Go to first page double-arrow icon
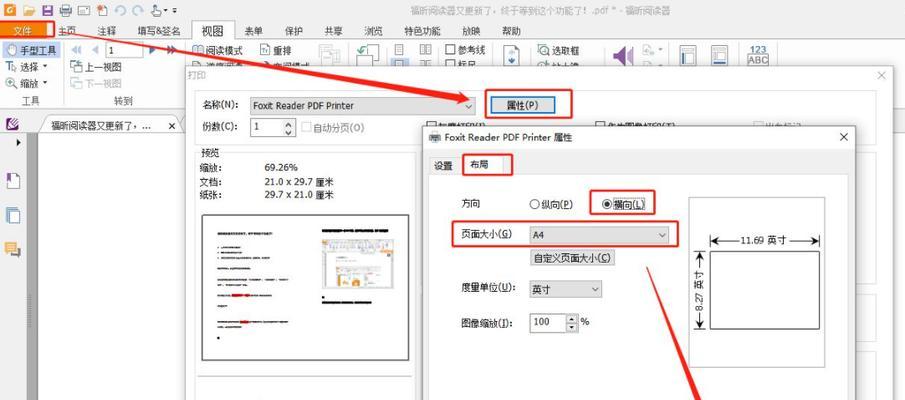 click(76, 50)
